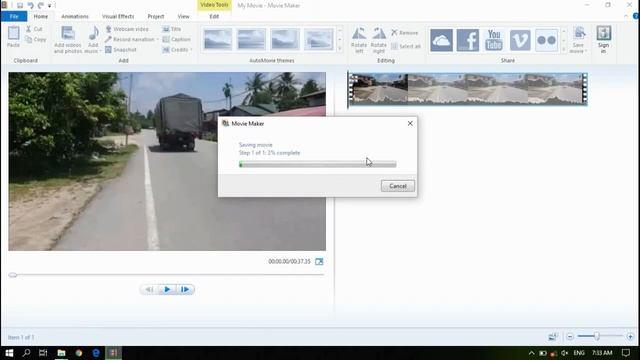Close the Movie Maker save dialog
This screenshot has height=360, width=640.
pyautogui.click(x=410, y=123)
